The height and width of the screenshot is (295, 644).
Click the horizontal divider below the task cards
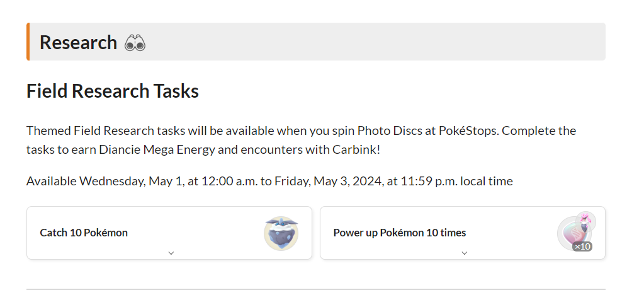tap(316, 289)
